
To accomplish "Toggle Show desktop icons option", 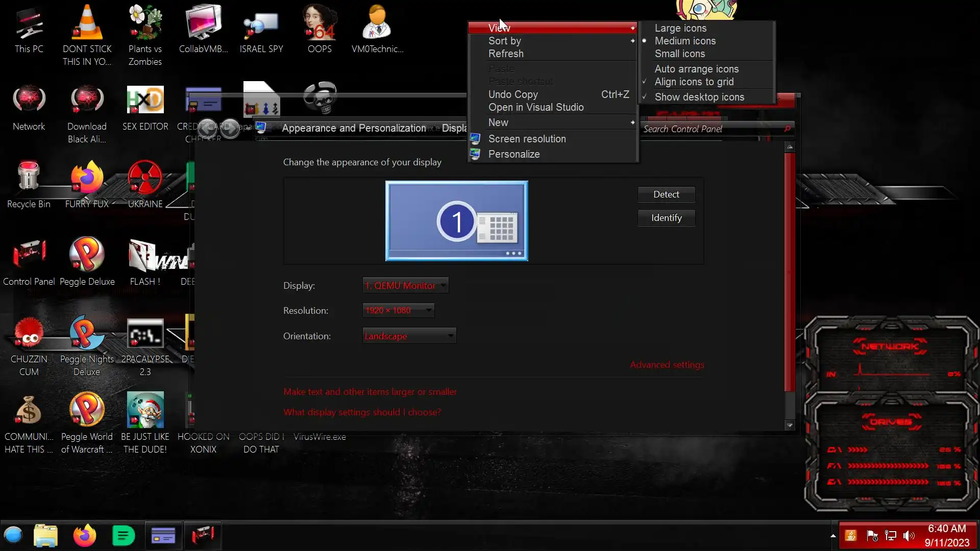I will 699,97.
